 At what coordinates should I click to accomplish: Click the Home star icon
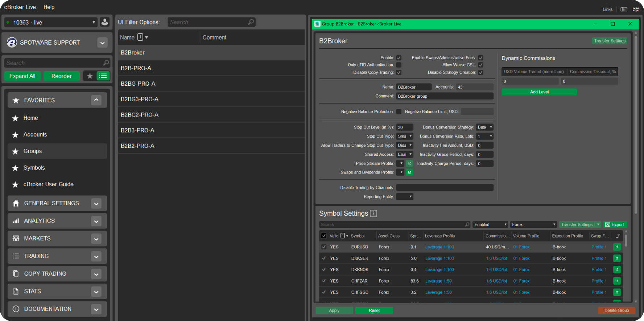(15, 118)
